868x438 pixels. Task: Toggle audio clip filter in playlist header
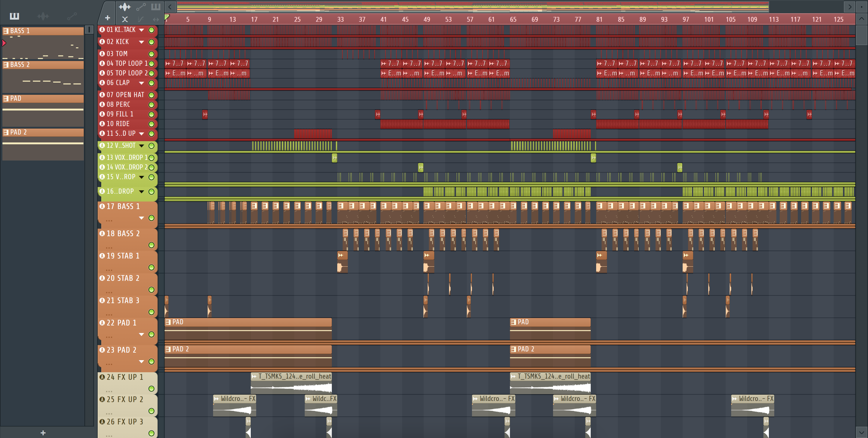click(125, 6)
